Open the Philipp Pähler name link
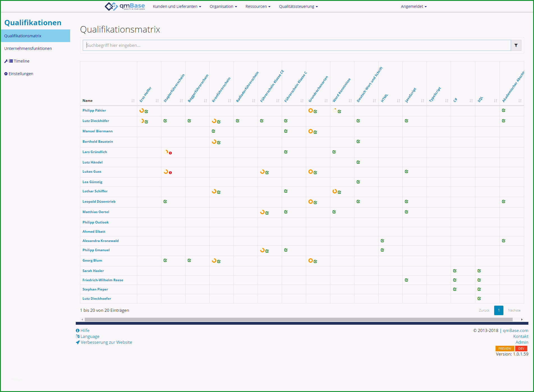 [x=94, y=110]
